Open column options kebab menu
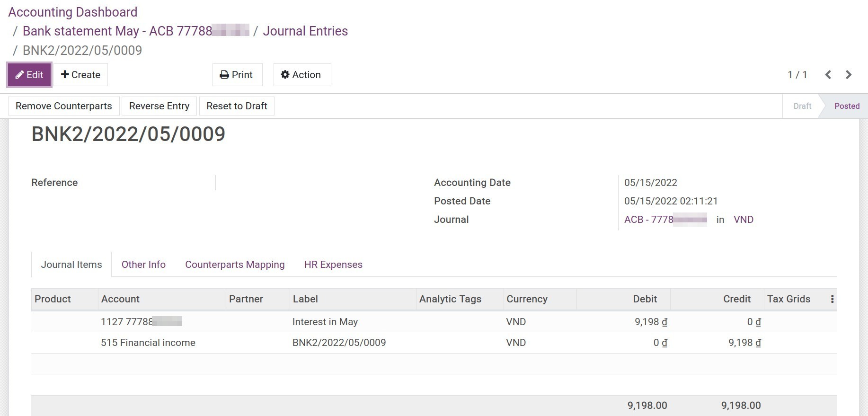 click(x=832, y=299)
